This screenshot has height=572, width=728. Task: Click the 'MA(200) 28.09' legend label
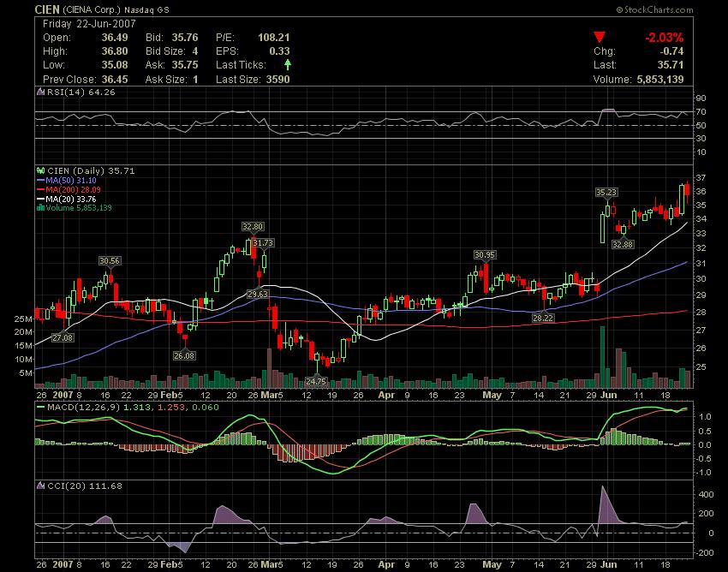tap(74, 189)
